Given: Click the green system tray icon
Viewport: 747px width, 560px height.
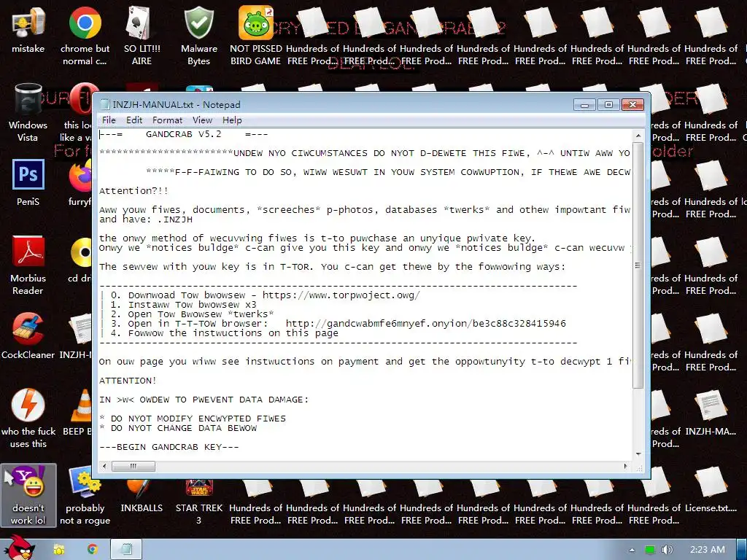Looking at the screenshot, I should [x=649, y=550].
